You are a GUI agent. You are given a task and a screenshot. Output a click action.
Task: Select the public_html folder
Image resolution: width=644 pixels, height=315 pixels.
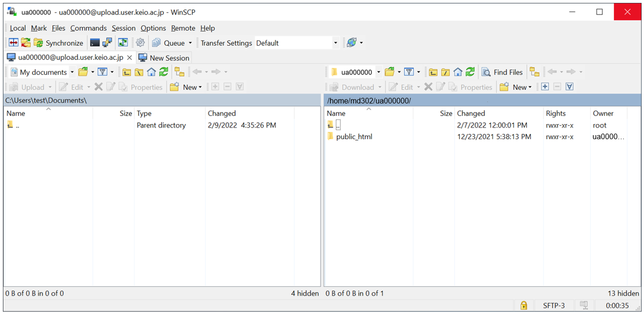354,137
